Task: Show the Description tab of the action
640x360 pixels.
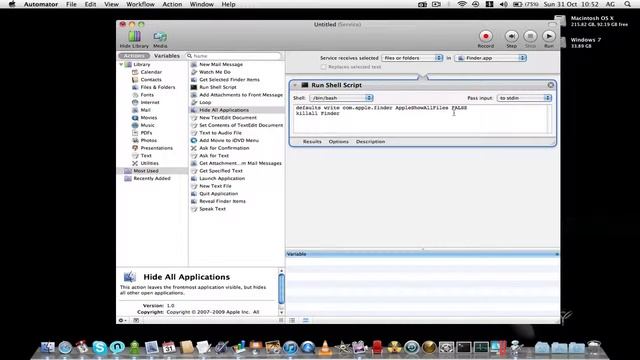Action: [x=370, y=142]
